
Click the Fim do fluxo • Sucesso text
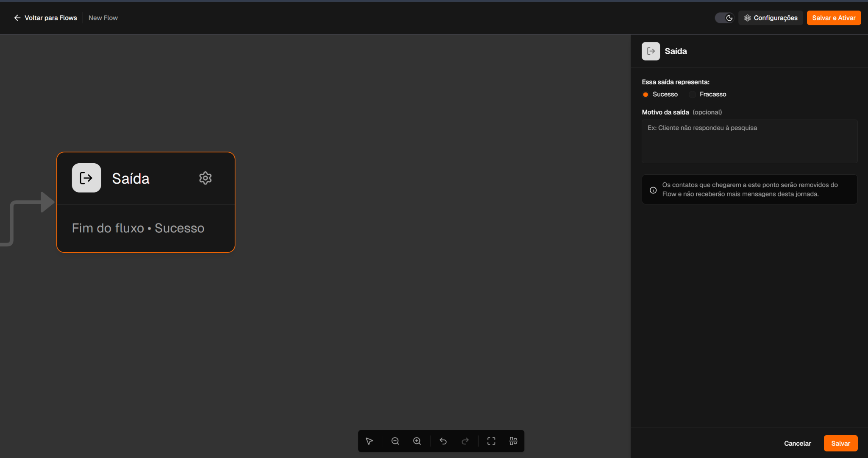tap(138, 228)
